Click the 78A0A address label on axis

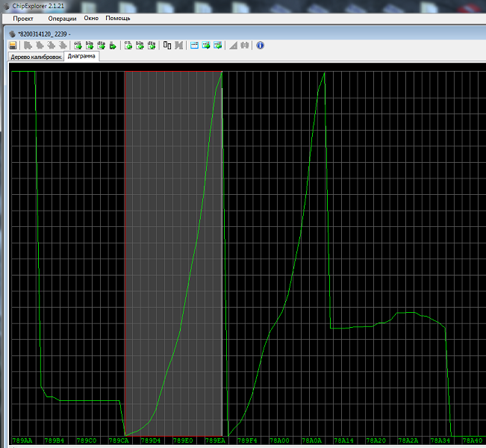(312, 441)
